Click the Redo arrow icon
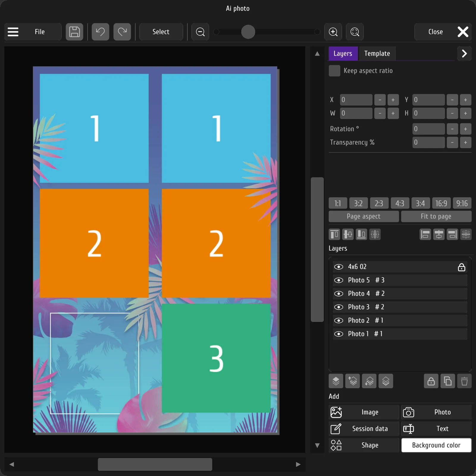This screenshot has height=476, width=476. coord(122,32)
